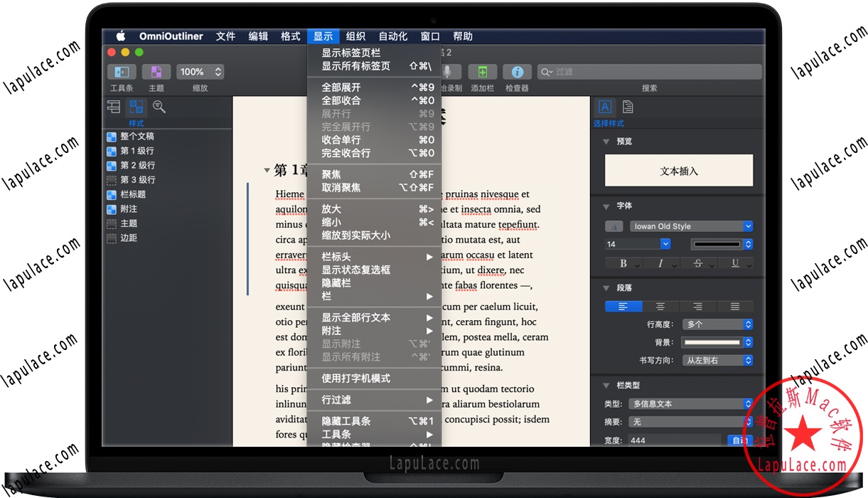Click the 过滤 search filter field
Image resolution: width=868 pixels, height=498 pixels.
[650, 72]
